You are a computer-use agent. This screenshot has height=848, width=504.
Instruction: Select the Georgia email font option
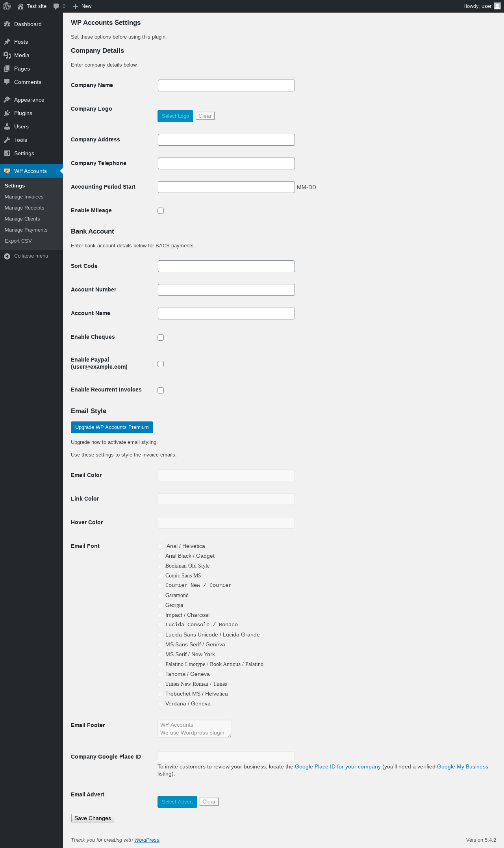coord(161,605)
